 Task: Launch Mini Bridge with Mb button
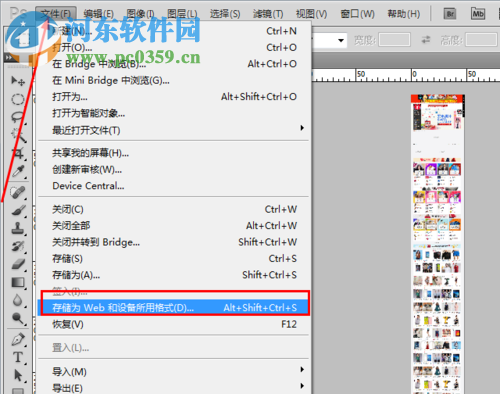tap(478, 14)
